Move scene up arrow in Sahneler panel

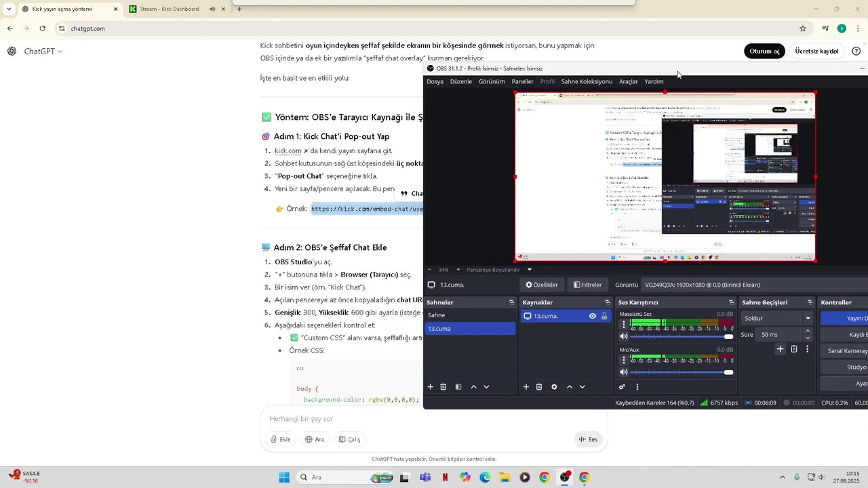pyautogui.click(x=473, y=387)
